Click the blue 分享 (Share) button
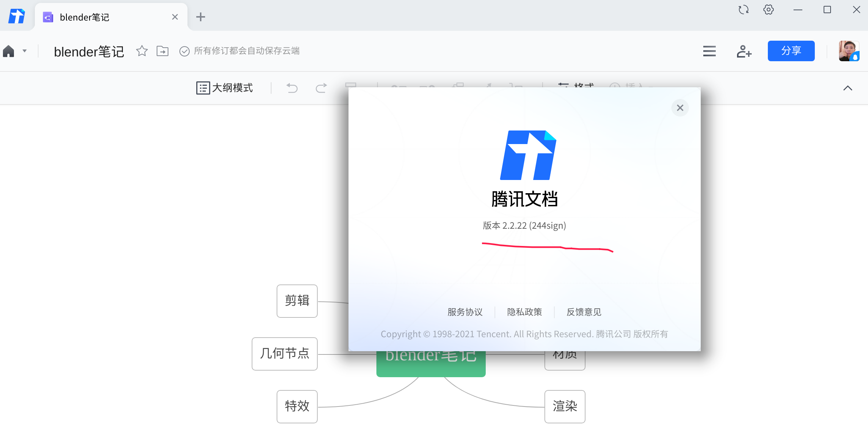 [x=791, y=51]
